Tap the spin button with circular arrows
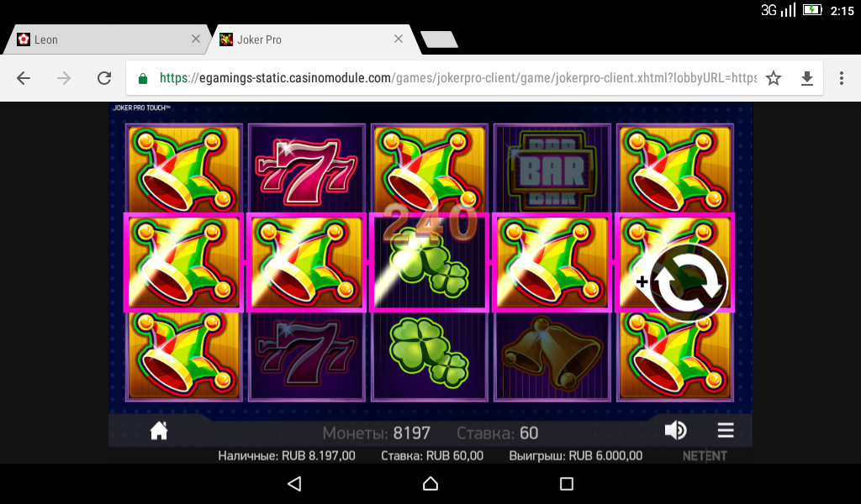This screenshot has width=861, height=504. [x=689, y=282]
